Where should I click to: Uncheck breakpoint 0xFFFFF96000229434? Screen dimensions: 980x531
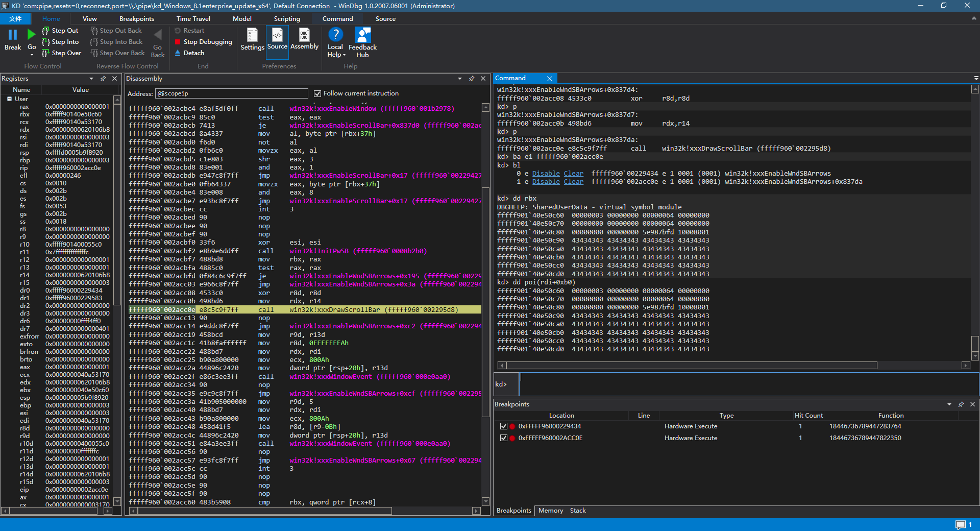pos(504,426)
